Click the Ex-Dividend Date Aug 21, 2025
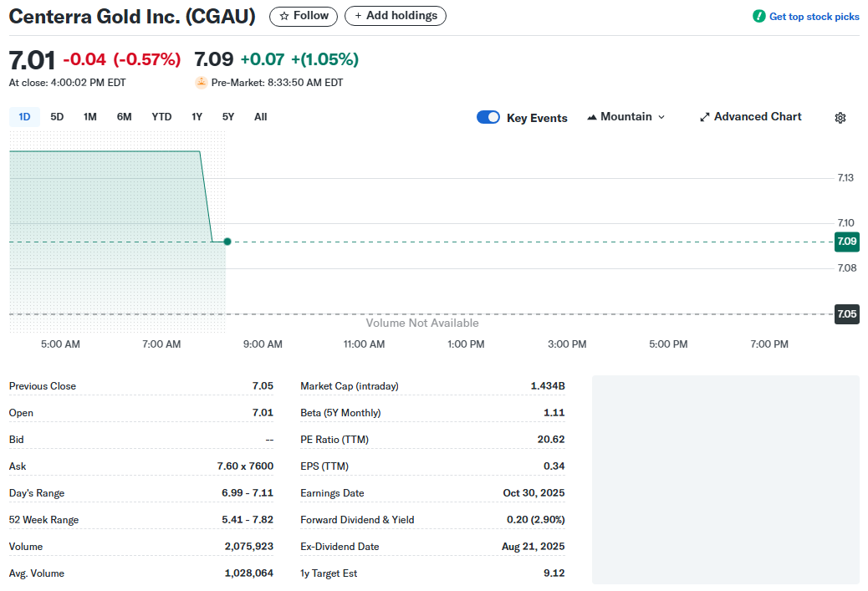Image resolution: width=868 pixels, height=591 pixels. pos(533,546)
